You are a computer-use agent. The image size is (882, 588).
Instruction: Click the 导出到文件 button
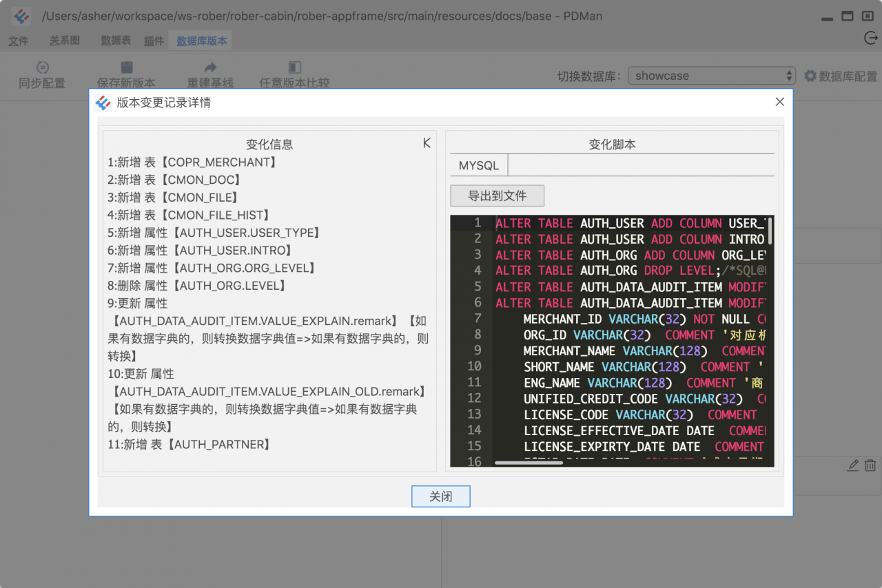pos(497,196)
